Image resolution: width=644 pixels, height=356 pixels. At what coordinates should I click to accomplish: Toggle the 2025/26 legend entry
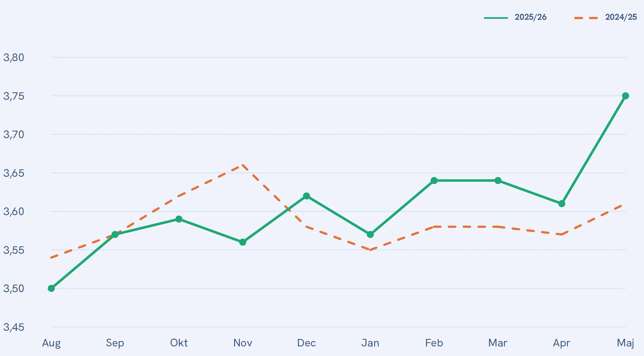515,17
